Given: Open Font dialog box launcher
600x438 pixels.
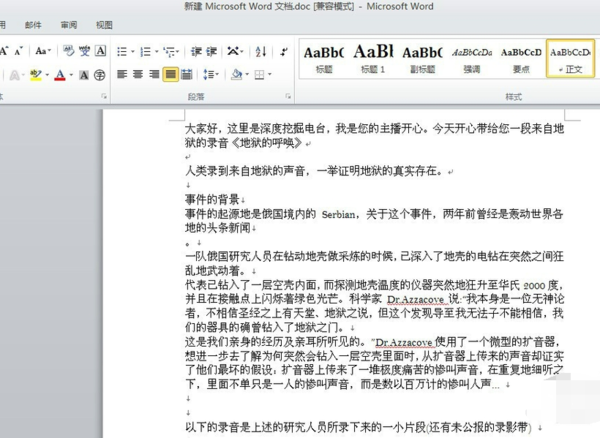Looking at the screenshot, I should (x=104, y=96).
